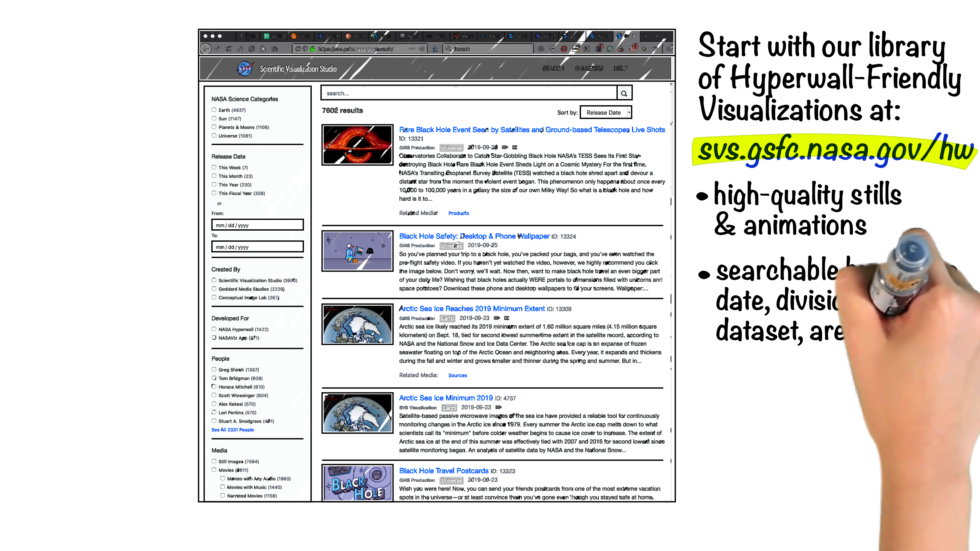Check the NASA Hyperwall (1422) box

pyautogui.click(x=214, y=329)
